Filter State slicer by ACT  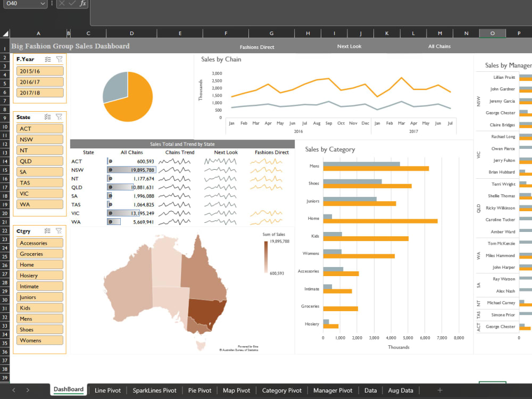40,129
